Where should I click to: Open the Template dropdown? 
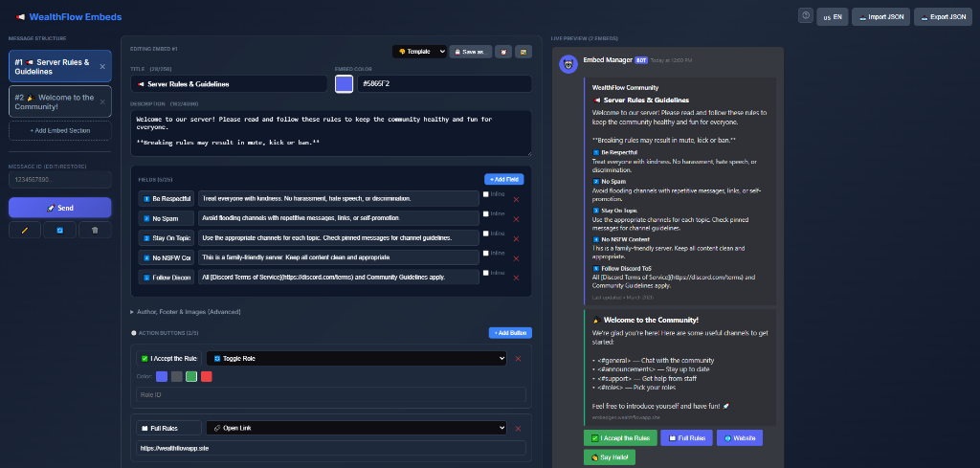click(x=419, y=52)
